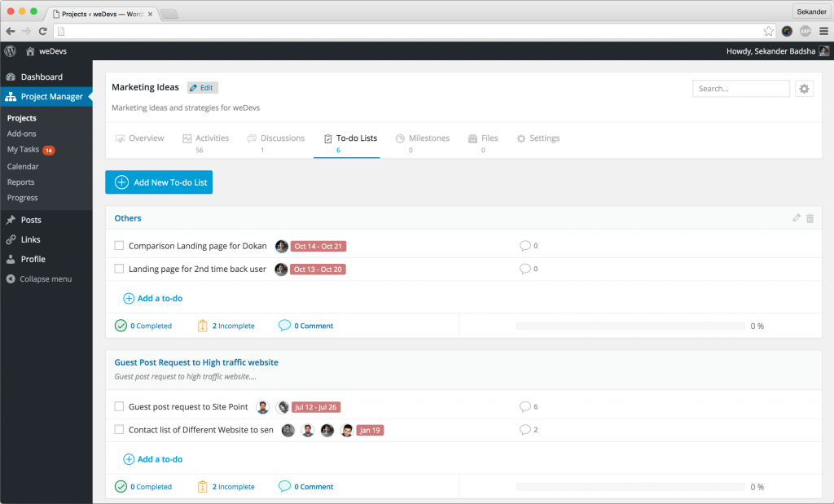Click the Add New To-do List button

159,182
